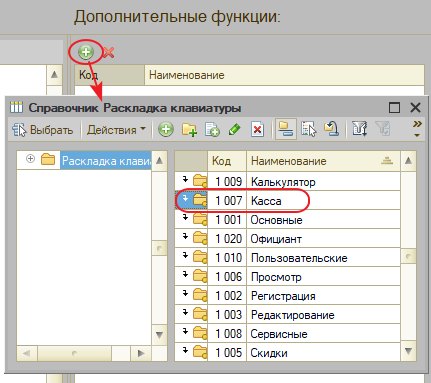
Task: Maximize the Справочник window
Action: pyautogui.click(x=394, y=108)
